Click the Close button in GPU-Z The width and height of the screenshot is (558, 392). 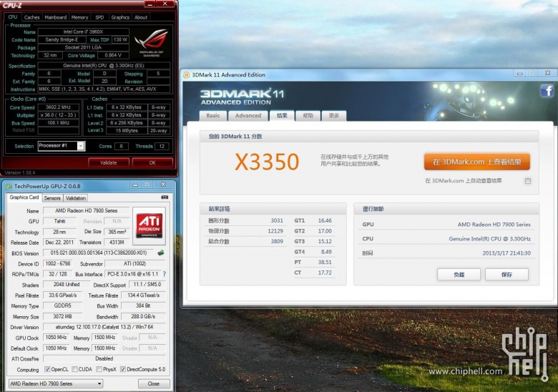tap(154, 383)
